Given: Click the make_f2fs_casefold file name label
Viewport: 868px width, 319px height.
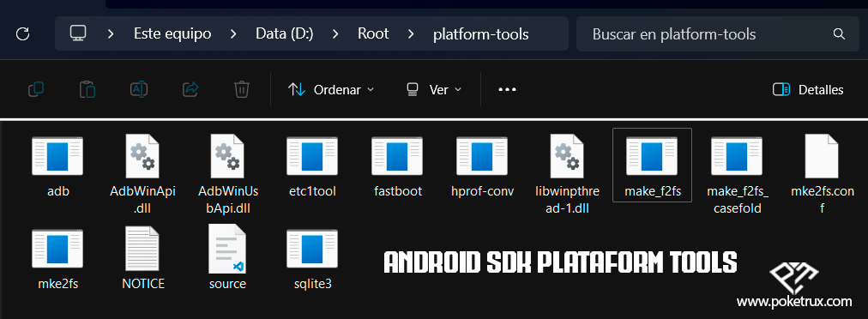Looking at the screenshot, I should pos(738,200).
